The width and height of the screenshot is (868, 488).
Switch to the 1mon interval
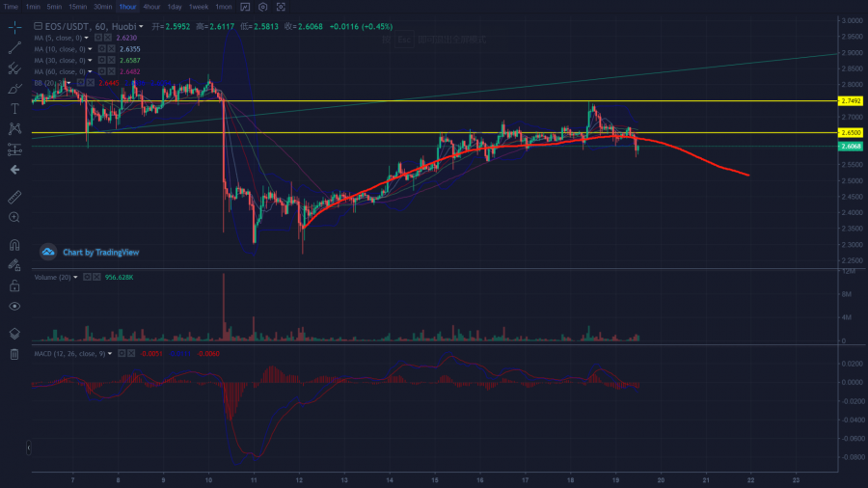(x=224, y=7)
